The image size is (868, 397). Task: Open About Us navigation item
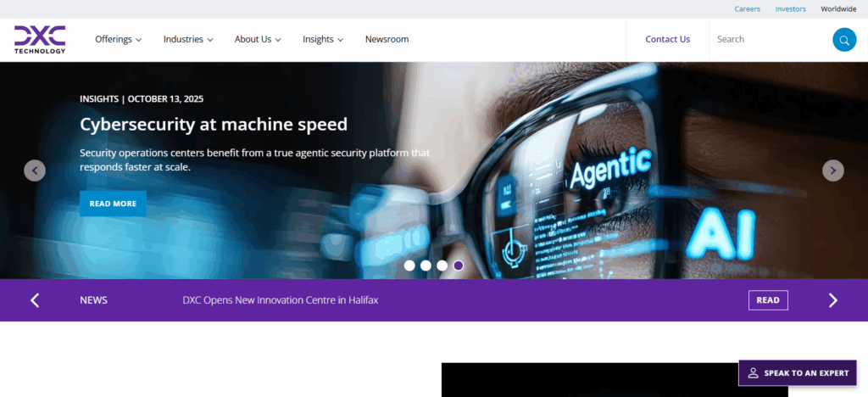pos(258,39)
